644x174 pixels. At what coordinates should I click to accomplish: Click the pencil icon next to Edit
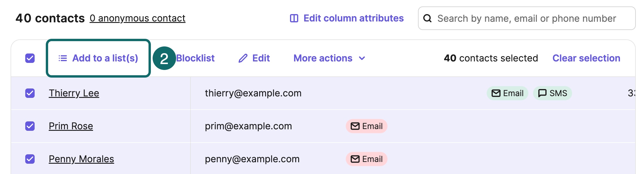tap(243, 58)
